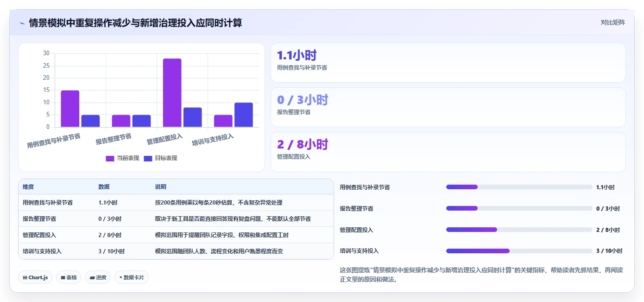The width and height of the screenshot is (644, 302).
Task: Click progress value 3 / 10小时
Action: pyautogui.click(x=609, y=251)
